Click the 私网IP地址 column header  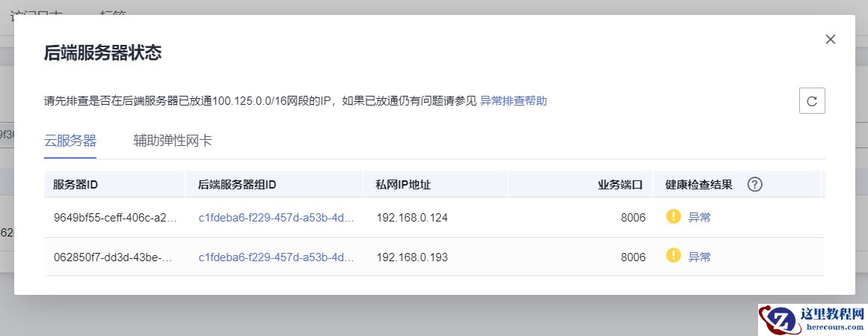point(404,184)
